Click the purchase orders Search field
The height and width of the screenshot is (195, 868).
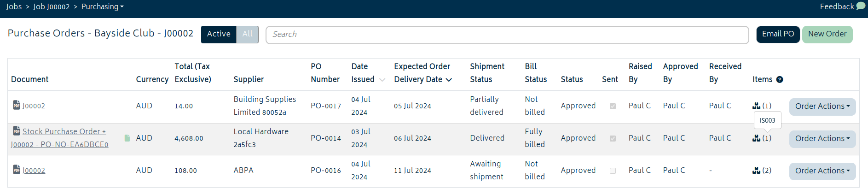tap(507, 35)
